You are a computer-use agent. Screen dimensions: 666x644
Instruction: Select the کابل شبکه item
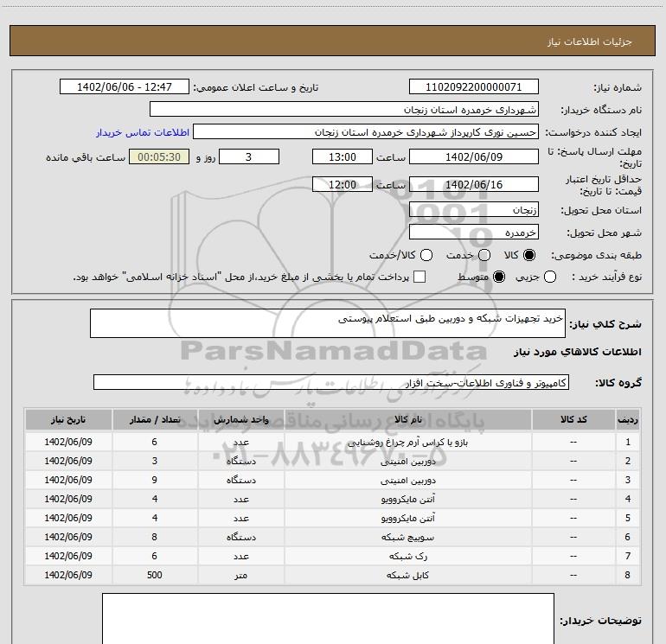point(407,575)
